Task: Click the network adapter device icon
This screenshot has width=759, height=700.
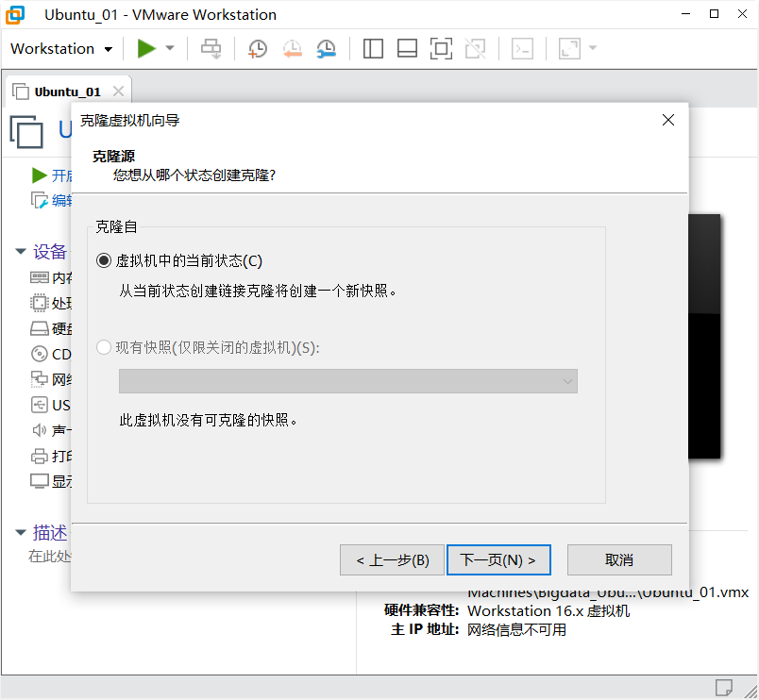Action: pos(40,379)
